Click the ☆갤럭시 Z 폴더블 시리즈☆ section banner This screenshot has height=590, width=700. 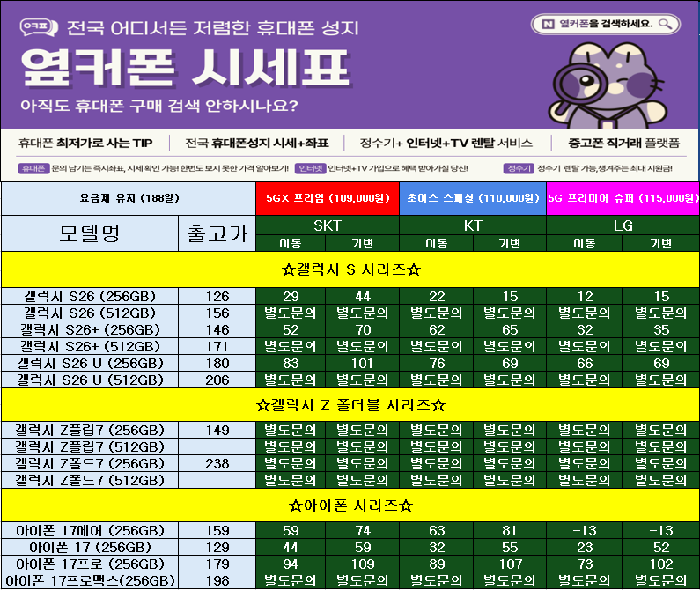pyautogui.click(x=350, y=405)
